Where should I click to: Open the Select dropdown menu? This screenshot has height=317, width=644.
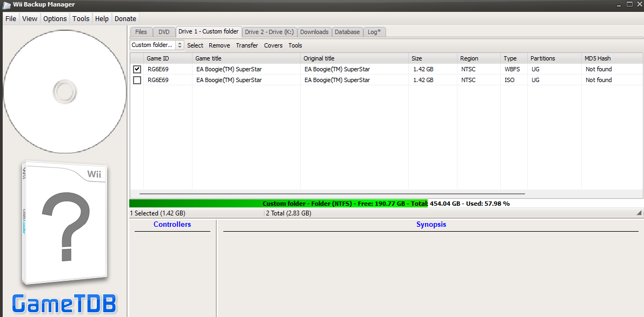tap(195, 45)
